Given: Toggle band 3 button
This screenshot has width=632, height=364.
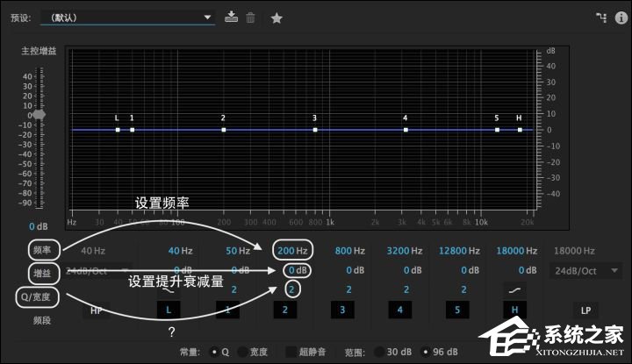Looking at the screenshot, I should 342,310.
